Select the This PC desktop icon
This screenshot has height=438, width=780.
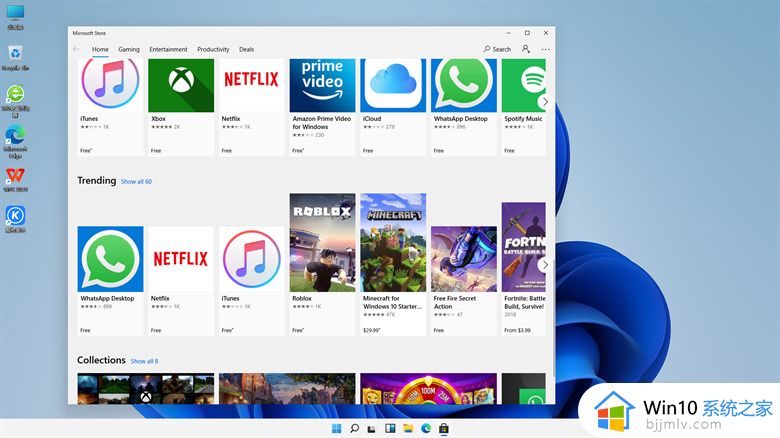click(15, 17)
